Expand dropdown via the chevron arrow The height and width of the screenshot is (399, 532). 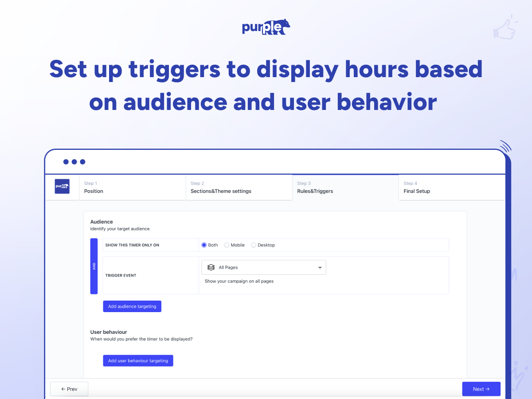click(x=320, y=267)
